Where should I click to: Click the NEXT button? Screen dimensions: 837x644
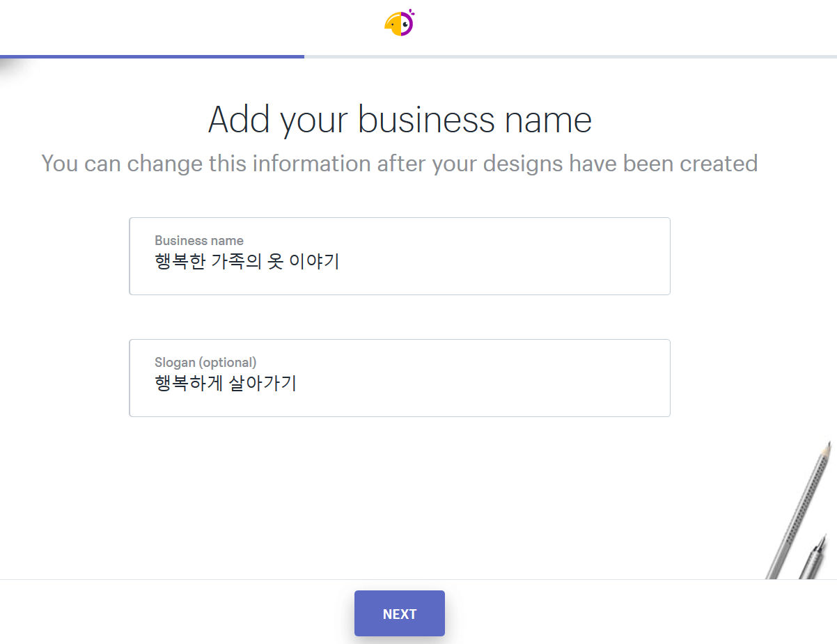pos(400,613)
